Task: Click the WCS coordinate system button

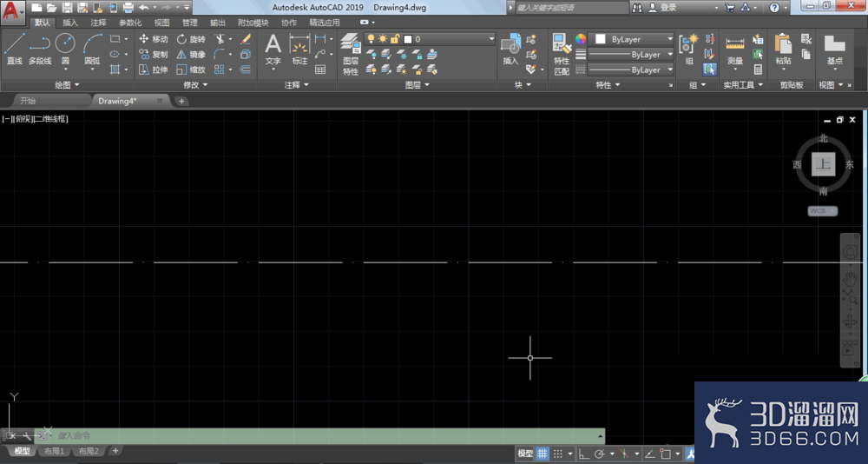Action: [823, 210]
